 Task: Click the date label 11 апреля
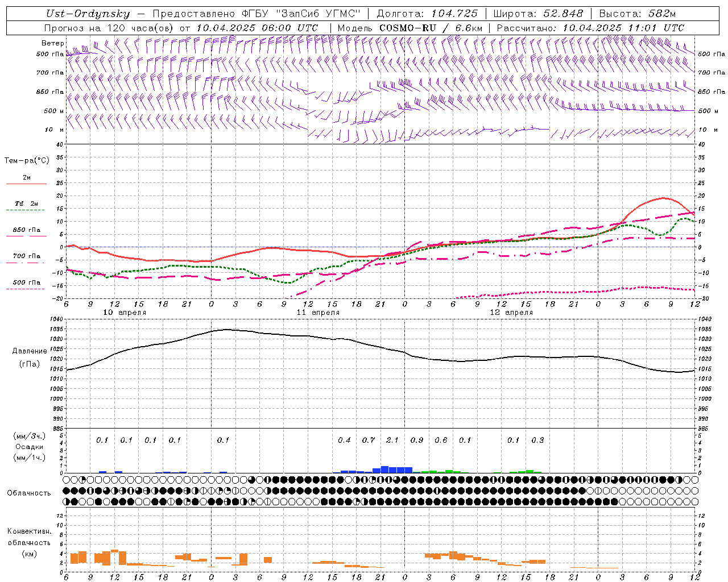318,313
